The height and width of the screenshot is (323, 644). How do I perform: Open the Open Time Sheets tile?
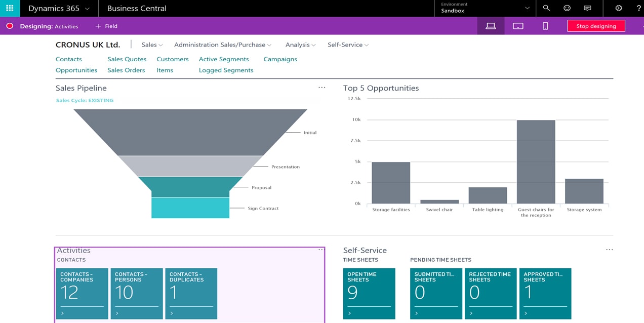(x=369, y=294)
